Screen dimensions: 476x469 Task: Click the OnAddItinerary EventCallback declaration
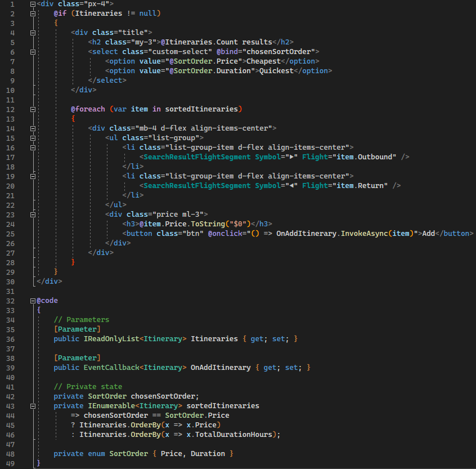219,367
